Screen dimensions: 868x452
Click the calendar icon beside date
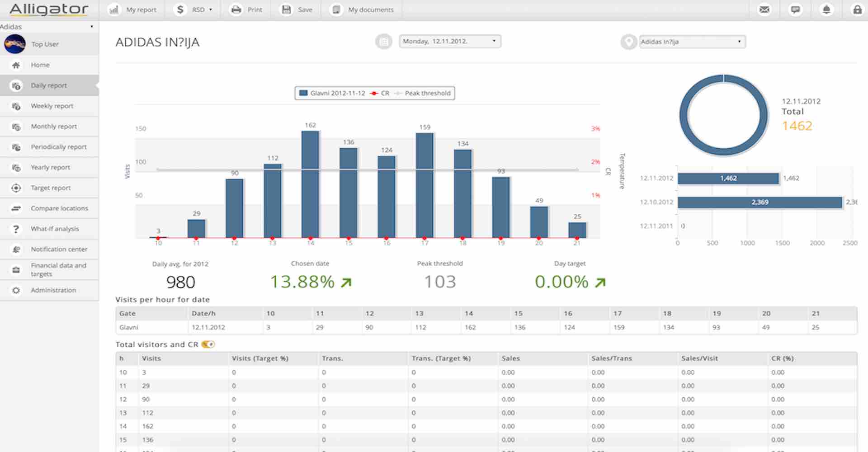384,42
